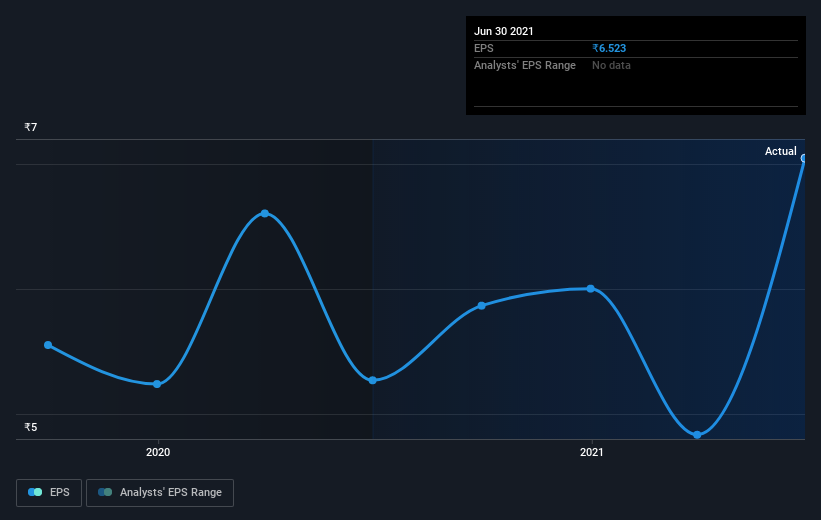821x520 pixels.
Task: Select the peak EPS data point in early 2020
Action: (265, 213)
